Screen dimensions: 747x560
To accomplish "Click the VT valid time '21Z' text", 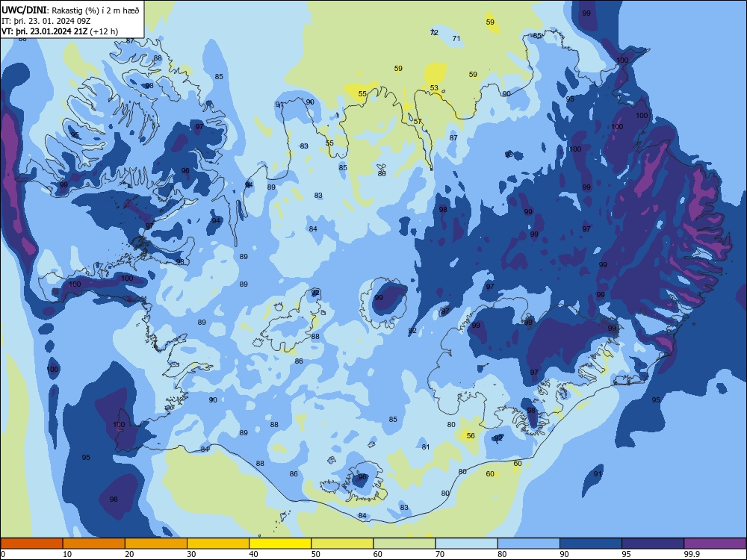I will pyautogui.click(x=81, y=31).
